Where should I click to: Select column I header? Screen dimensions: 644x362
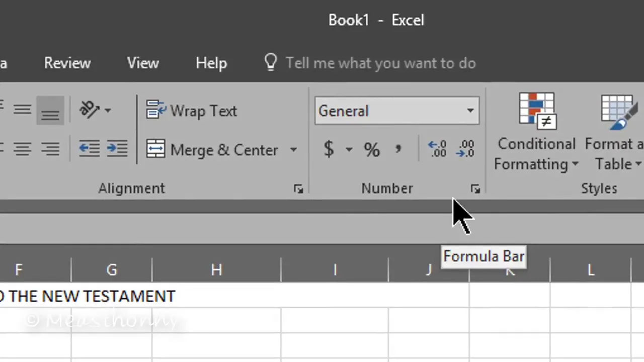(x=335, y=270)
